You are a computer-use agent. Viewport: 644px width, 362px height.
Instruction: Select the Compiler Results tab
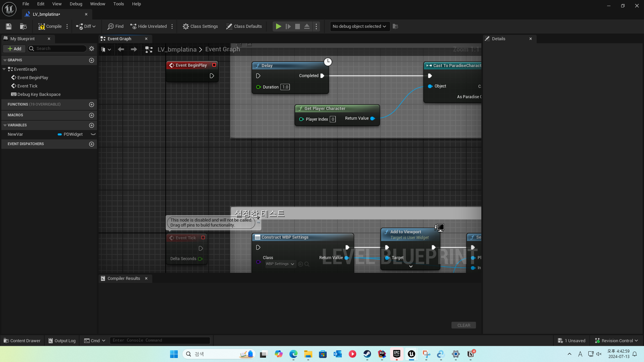pyautogui.click(x=123, y=279)
